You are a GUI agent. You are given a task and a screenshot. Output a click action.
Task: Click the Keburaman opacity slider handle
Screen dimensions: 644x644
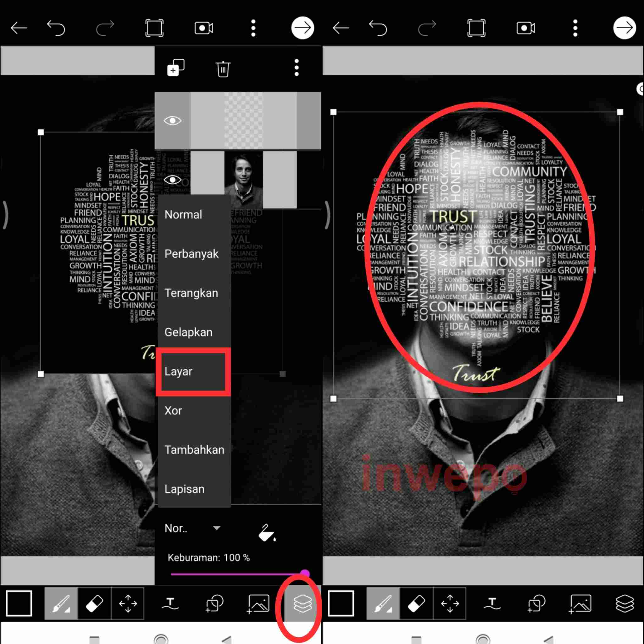point(305,574)
